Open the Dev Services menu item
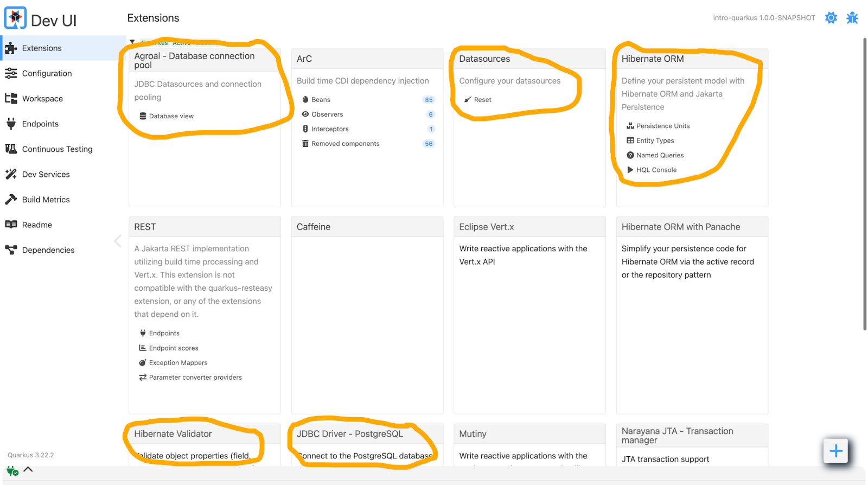Viewport: 868px width, 485px height. pos(63,174)
